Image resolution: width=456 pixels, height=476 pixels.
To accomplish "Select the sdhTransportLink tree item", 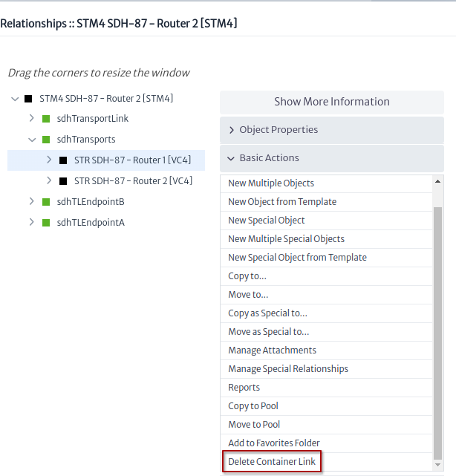I will point(93,119).
